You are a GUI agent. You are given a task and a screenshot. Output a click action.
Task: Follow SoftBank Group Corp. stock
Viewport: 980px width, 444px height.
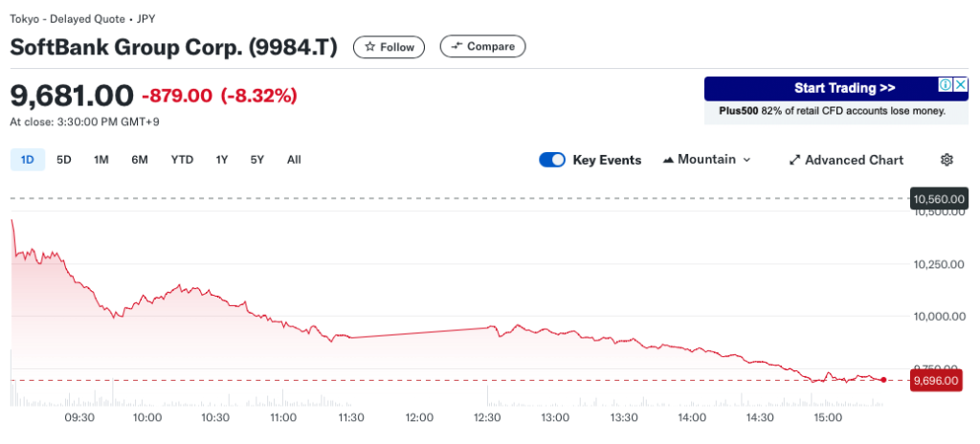[x=389, y=46]
